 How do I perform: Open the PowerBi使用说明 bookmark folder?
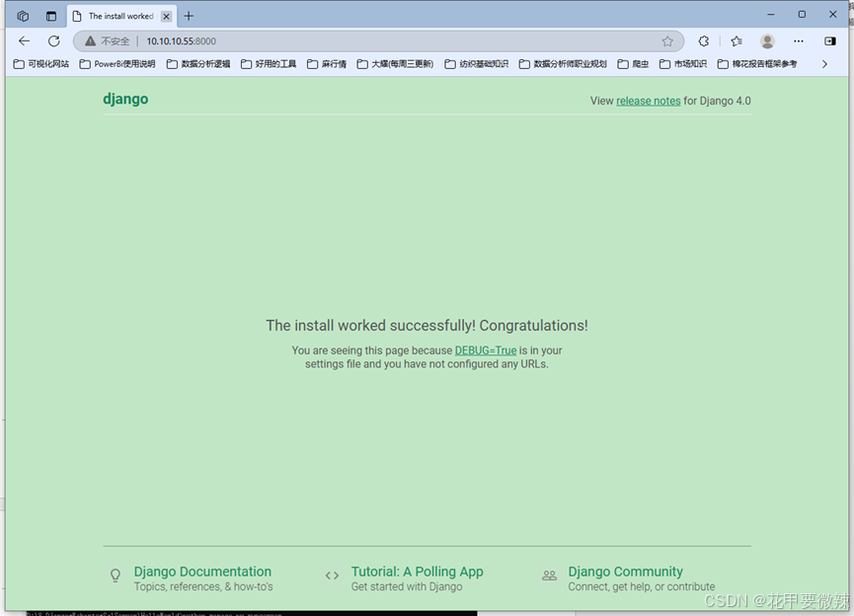pyautogui.click(x=117, y=64)
